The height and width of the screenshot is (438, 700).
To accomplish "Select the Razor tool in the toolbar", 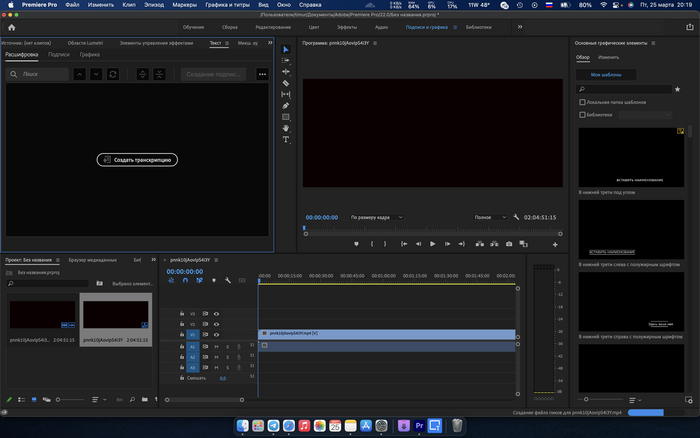I will [286, 83].
